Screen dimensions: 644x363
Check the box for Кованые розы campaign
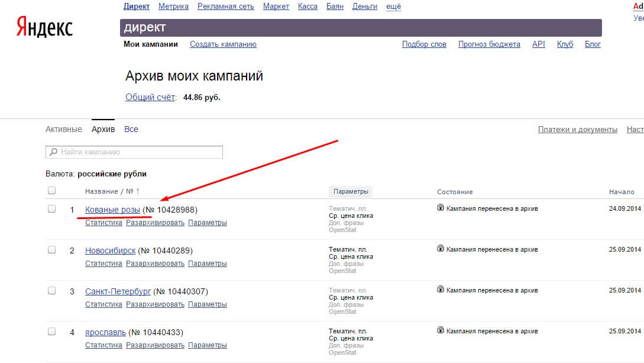(51, 209)
